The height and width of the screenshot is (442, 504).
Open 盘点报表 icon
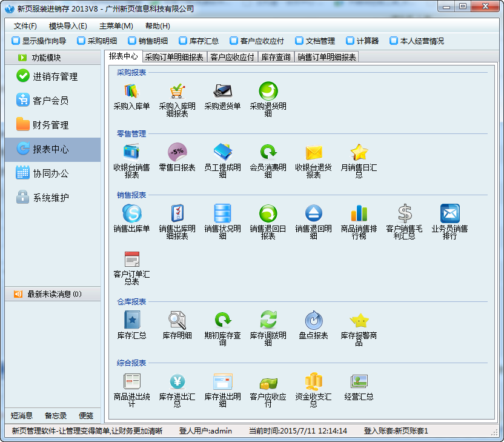[x=313, y=320]
